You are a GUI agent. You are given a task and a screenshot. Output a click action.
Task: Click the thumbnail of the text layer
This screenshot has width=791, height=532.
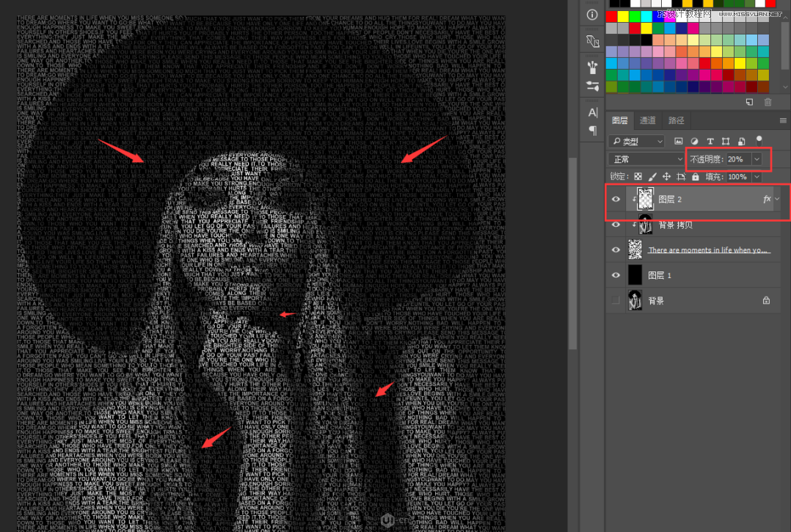(x=635, y=249)
